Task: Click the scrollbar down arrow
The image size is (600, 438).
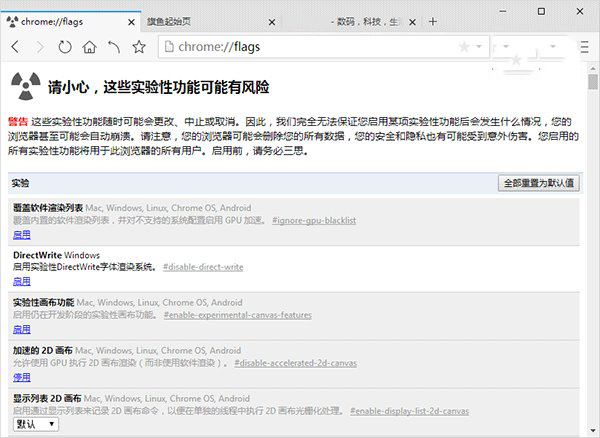Action: (593, 430)
